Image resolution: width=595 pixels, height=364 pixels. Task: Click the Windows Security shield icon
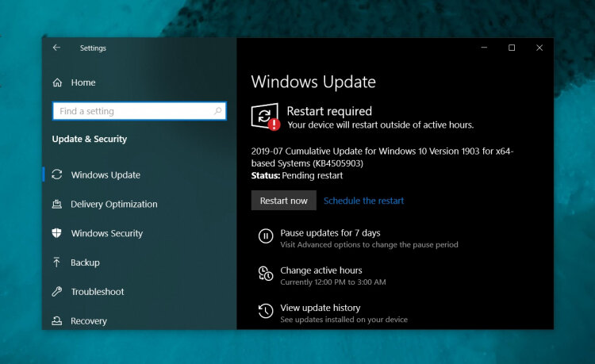(56, 233)
